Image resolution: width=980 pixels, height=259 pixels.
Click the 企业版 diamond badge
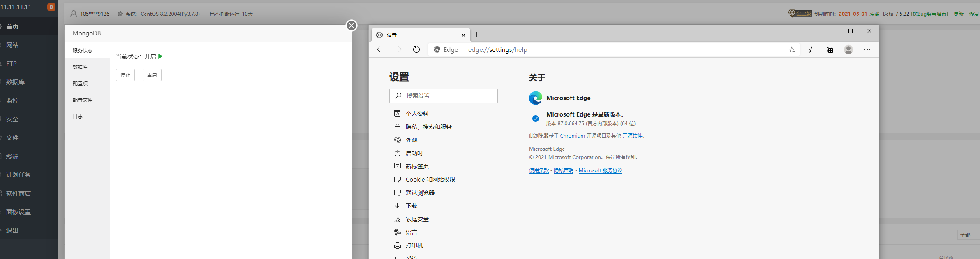pos(800,14)
